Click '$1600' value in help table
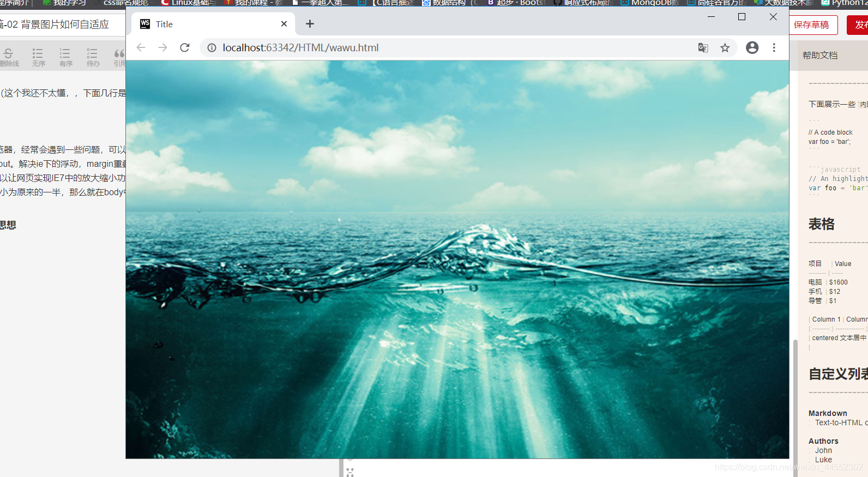Image resolution: width=868 pixels, height=477 pixels. click(x=839, y=282)
